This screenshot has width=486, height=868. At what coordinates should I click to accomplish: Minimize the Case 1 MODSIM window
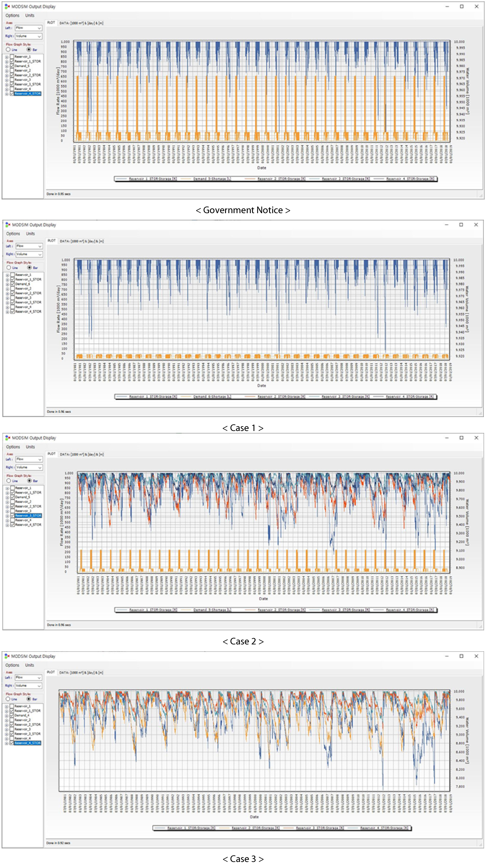coord(447,225)
